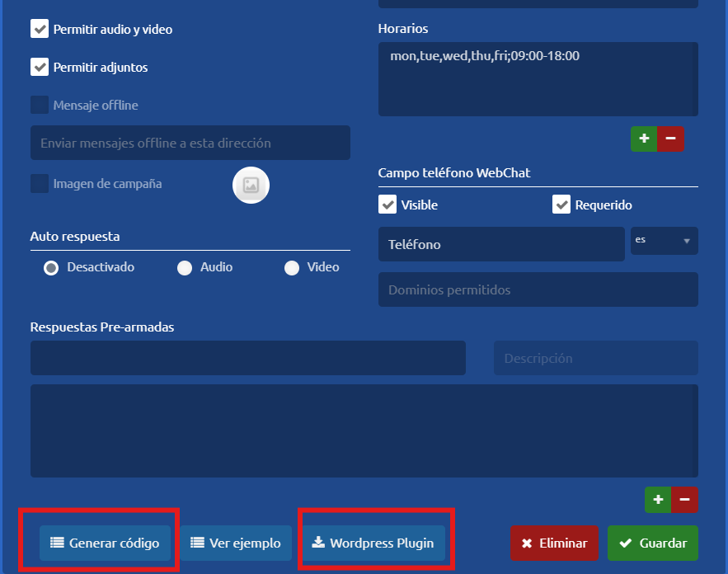The image size is (728, 574).
Task: Focus the Descripción input field
Action: [x=596, y=358]
